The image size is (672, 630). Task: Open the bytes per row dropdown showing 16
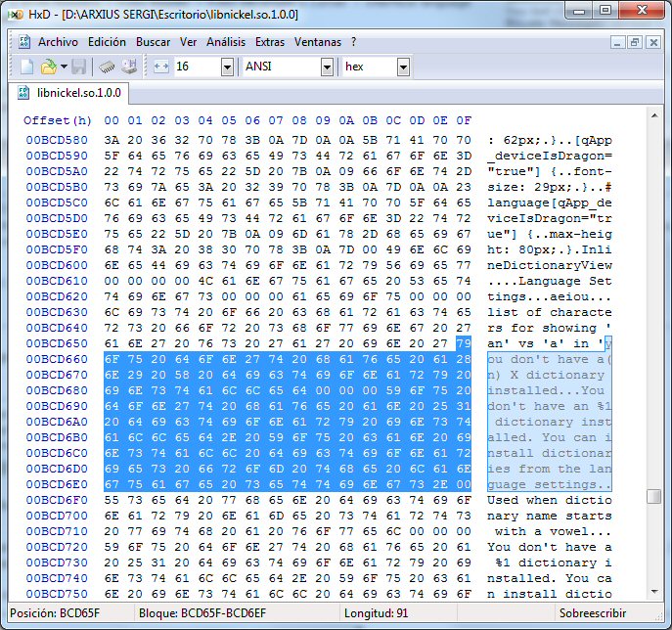point(227,67)
